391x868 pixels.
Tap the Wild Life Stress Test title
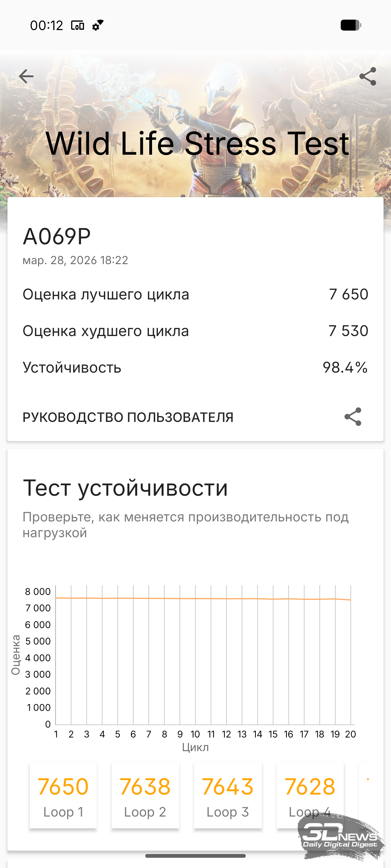tap(197, 144)
